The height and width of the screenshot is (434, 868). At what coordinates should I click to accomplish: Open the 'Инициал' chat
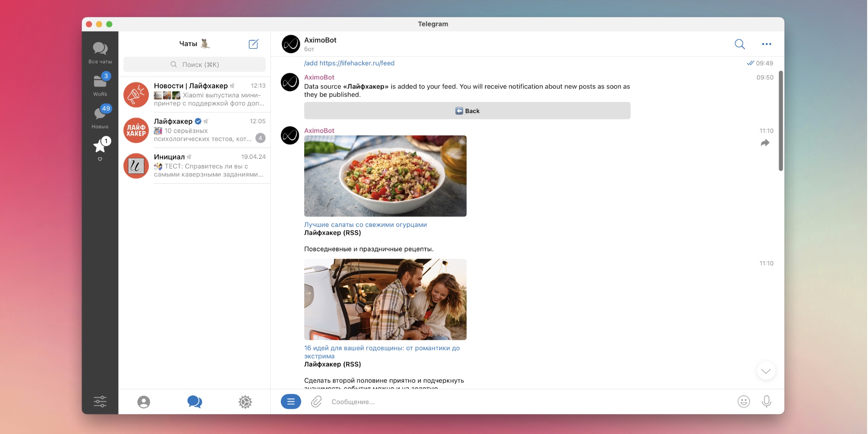[194, 166]
